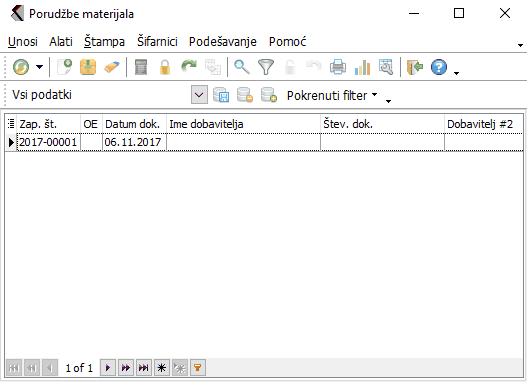Screen dimensions: 527x382
Task: Open the Pokrenuti filter dropdown arrow
Action: 374,95
